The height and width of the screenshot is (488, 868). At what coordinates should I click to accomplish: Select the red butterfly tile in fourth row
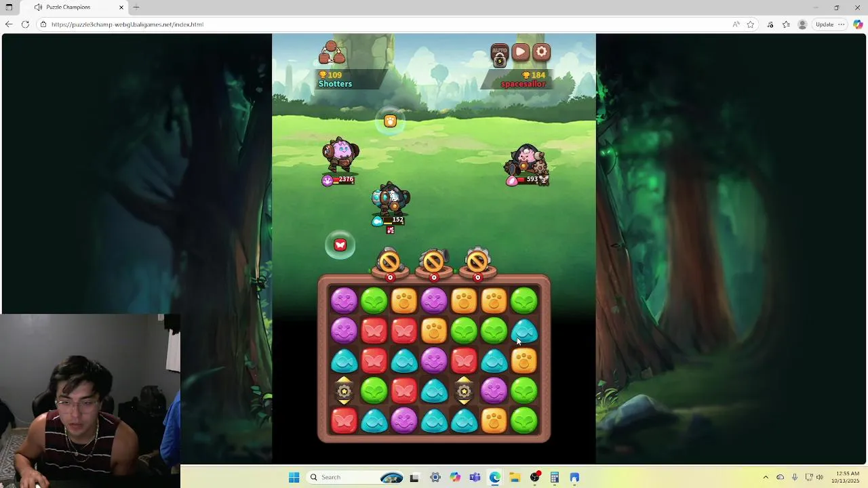(404, 390)
